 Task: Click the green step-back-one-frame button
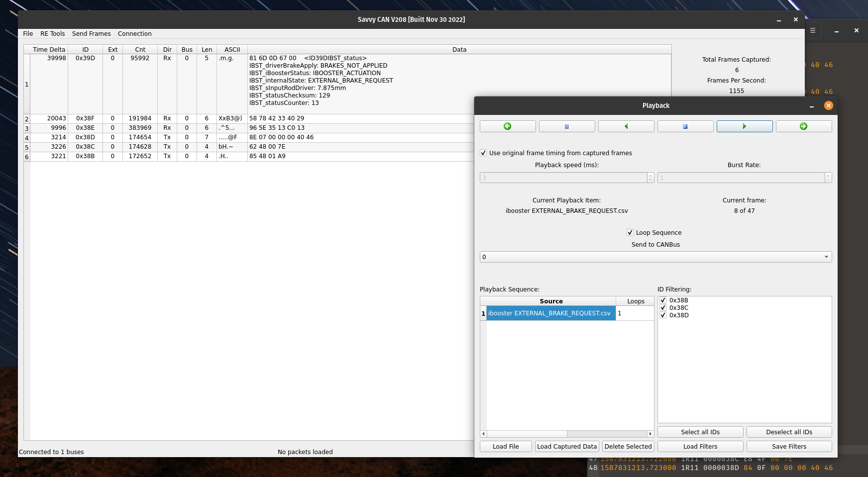[507, 126]
